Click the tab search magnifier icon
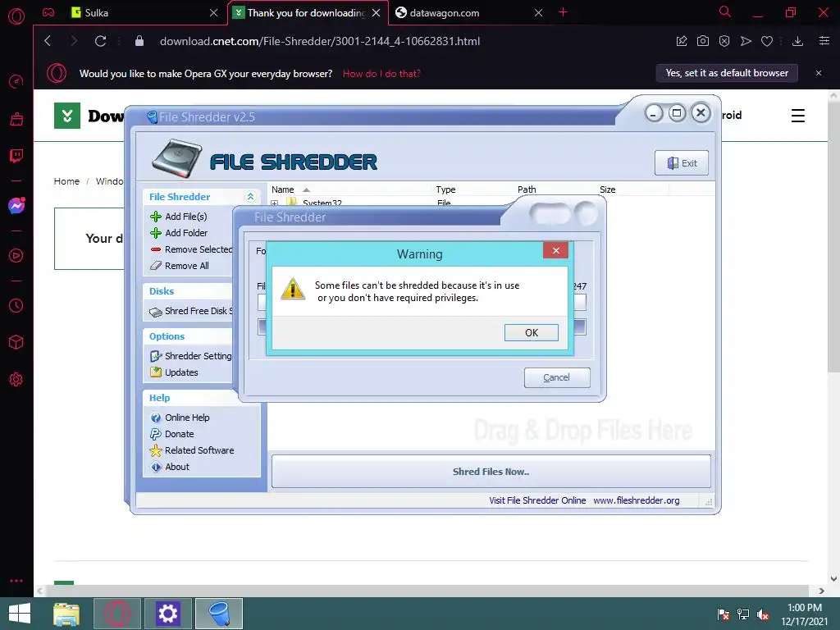 pyautogui.click(x=725, y=11)
